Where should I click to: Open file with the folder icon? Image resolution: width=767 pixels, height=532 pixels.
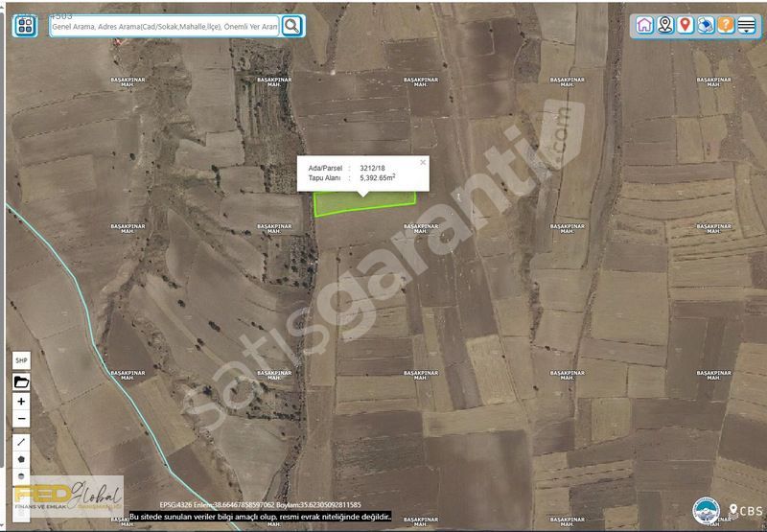(21, 382)
